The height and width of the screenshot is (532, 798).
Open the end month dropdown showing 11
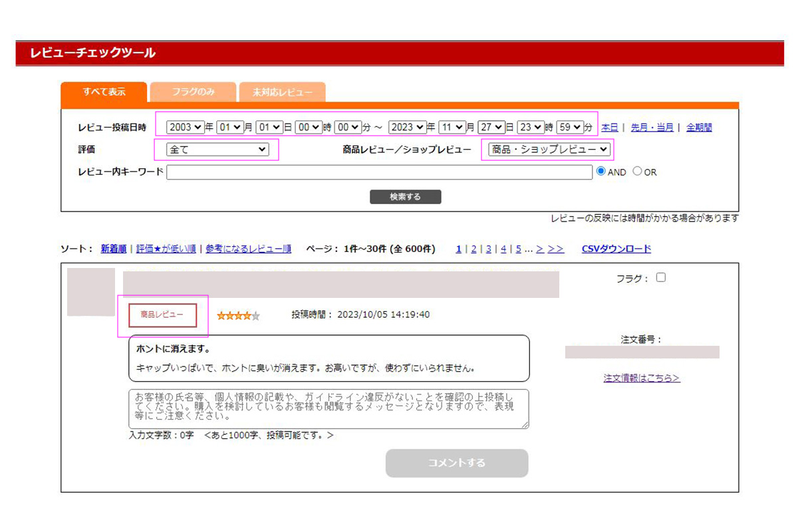click(x=452, y=127)
